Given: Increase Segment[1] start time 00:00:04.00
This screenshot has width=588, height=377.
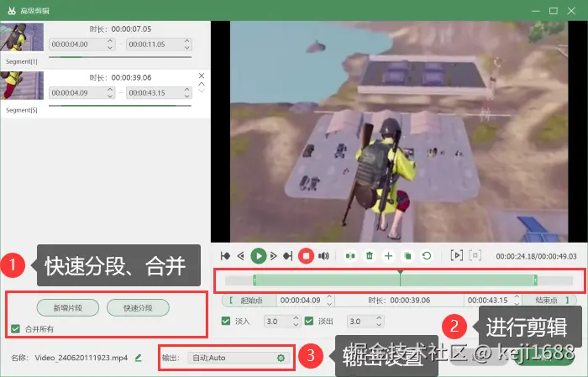Looking at the screenshot, I should [110, 41].
